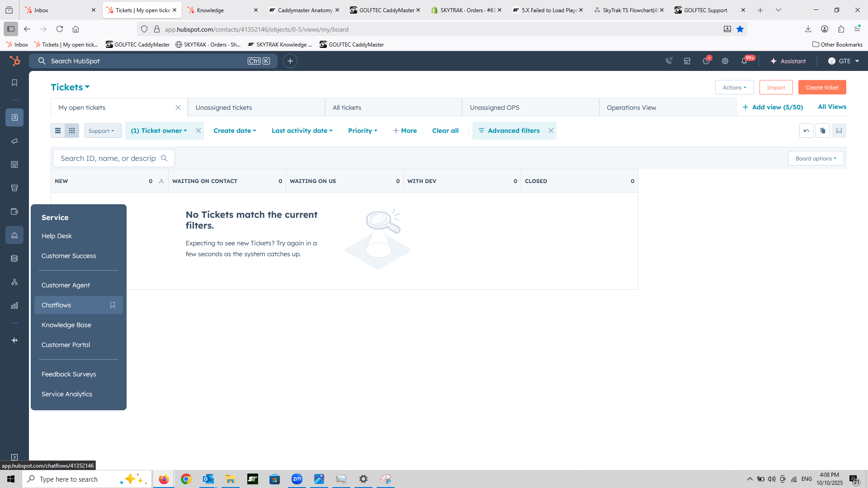
Task: Switch to list view layout
Action: coord(58,131)
